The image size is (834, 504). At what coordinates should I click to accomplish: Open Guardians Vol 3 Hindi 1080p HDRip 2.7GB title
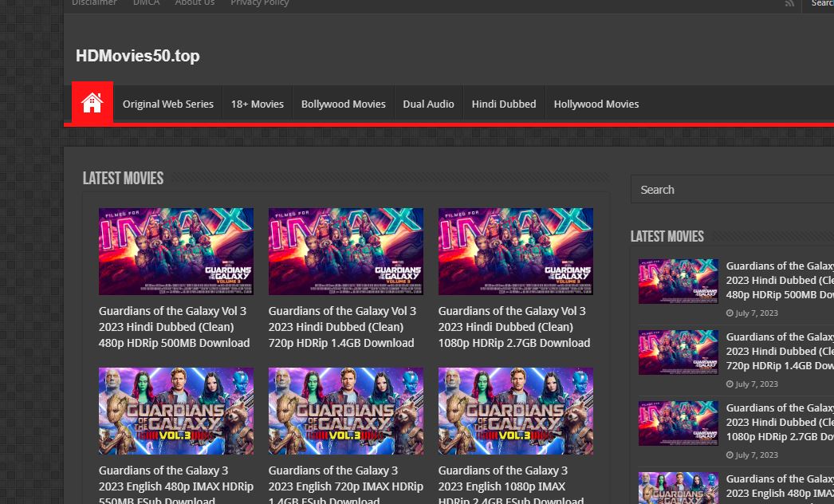pyautogui.click(x=513, y=327)
